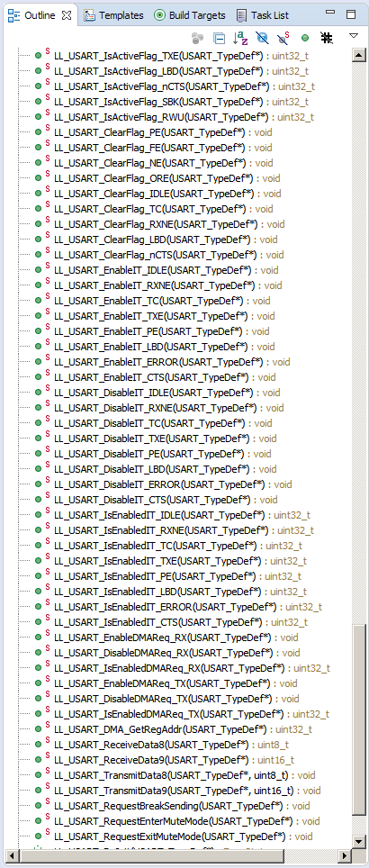This screenshot has width=369, height=868.
Task: Select LL_USART_ReceiveData8 function
Action: coord(172,746)
